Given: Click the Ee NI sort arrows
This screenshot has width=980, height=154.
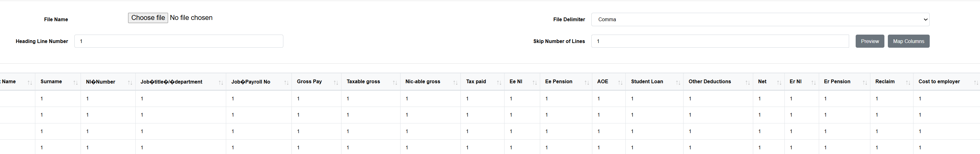Looking at the screenshot, I should pyautogui.click(x=535, y=82).
